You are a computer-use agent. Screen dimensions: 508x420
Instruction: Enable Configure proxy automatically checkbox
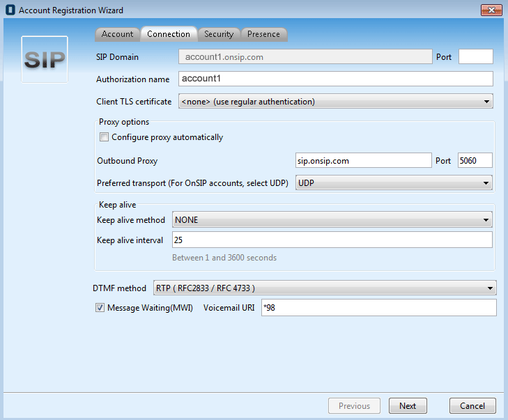tap(104, 137)
